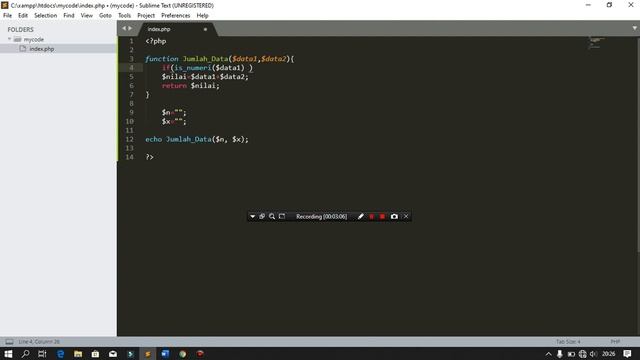Click the recorder second icon next to dropdown arrow
The image size is (640, 360).
[x=262, y=216]
